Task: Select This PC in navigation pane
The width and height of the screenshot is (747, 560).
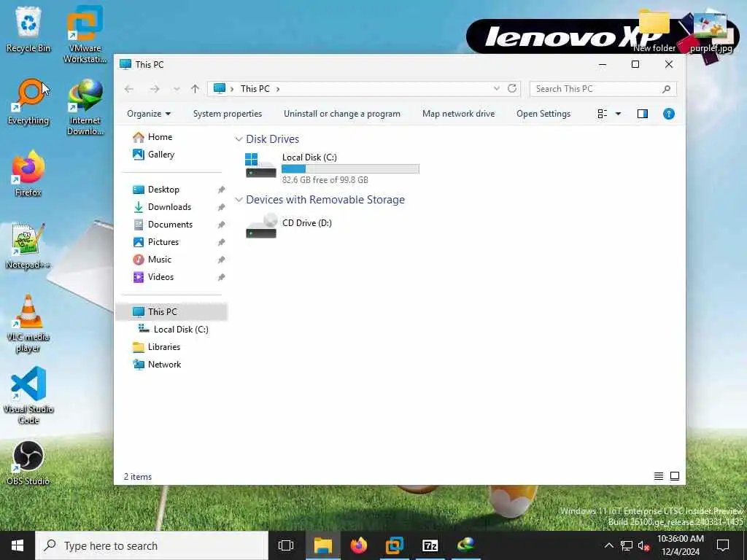Action: tap(171, 312)
